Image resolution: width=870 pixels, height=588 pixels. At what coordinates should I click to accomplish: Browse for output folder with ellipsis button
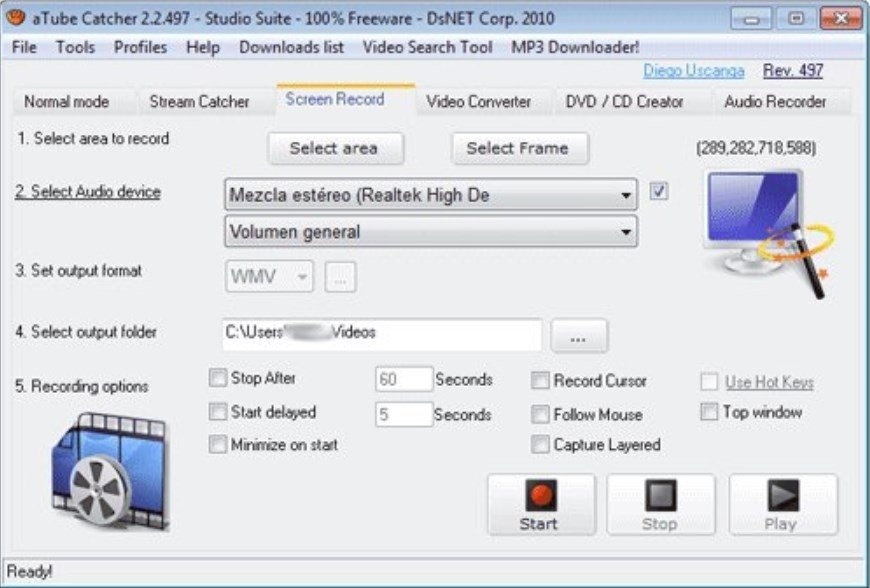pos(579,336)
